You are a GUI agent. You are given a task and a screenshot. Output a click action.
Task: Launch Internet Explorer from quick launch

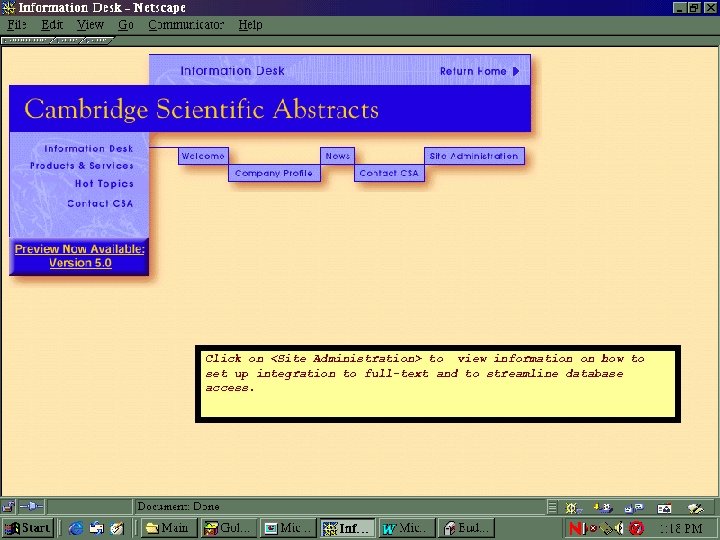point(76,528)
